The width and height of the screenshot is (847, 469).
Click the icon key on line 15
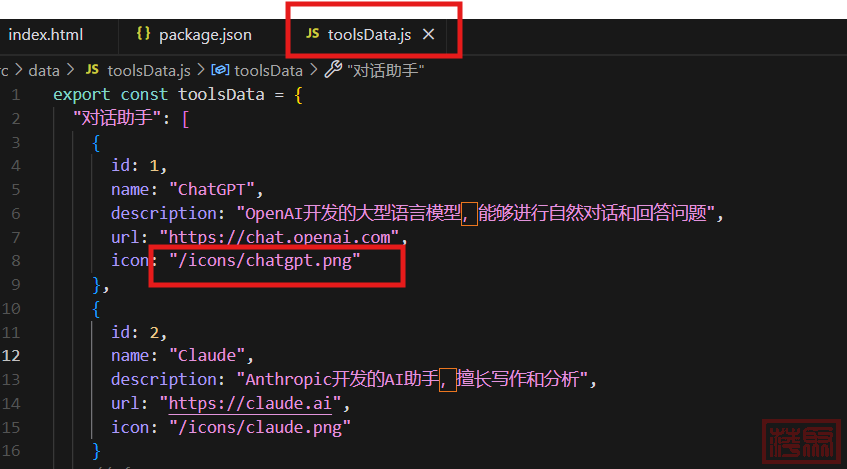(130, 427)
